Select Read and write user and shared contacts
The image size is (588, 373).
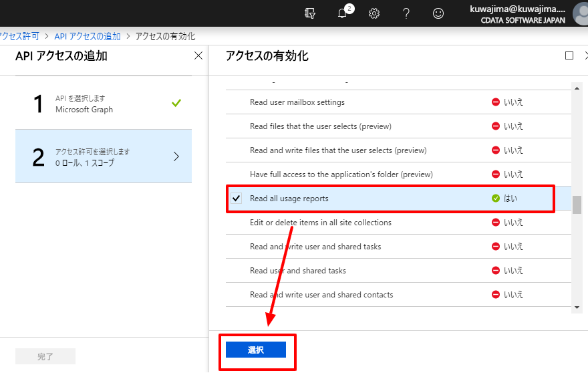tap(398, 295)
